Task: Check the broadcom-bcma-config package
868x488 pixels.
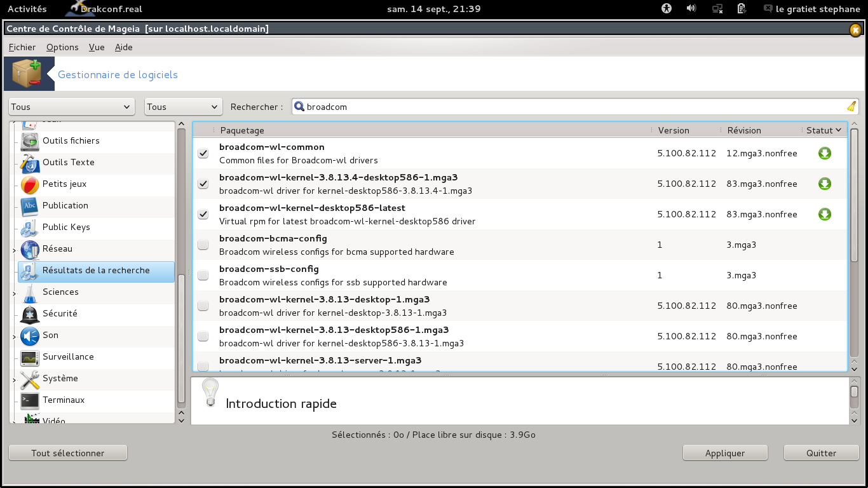Action: point(203,245)
